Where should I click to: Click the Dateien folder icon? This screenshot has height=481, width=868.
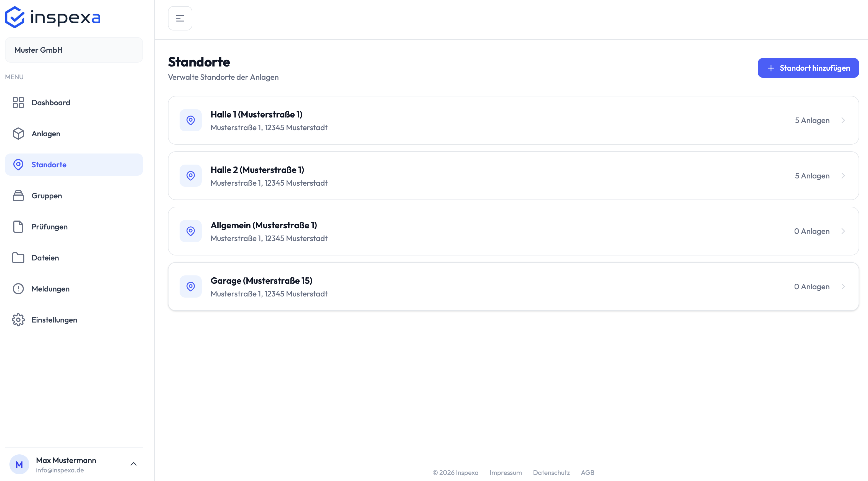coord(18,258)
